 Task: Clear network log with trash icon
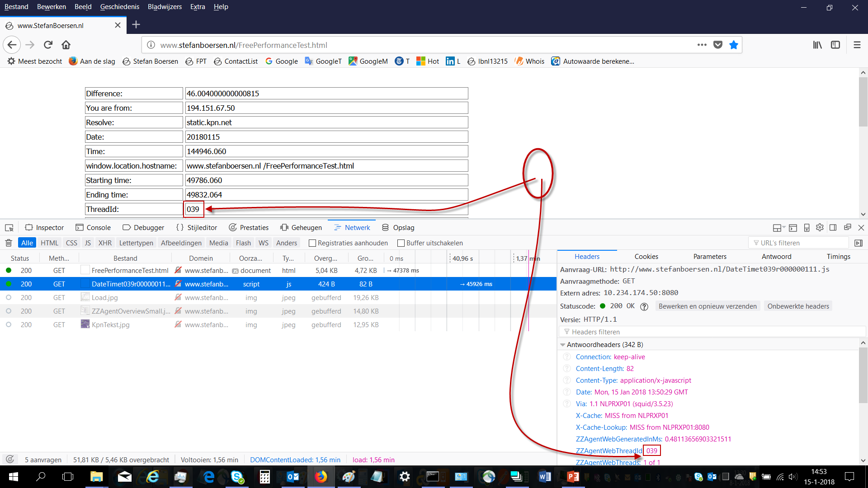point(8,243)
